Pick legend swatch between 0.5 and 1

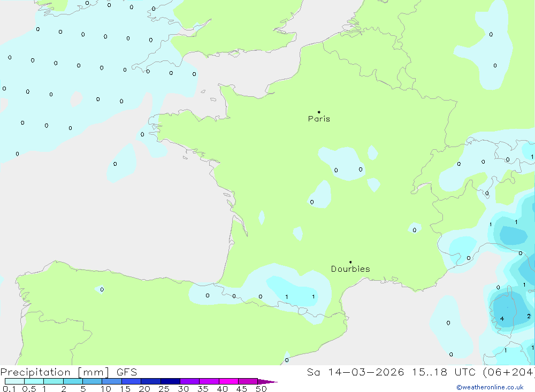tap(34, 381)
